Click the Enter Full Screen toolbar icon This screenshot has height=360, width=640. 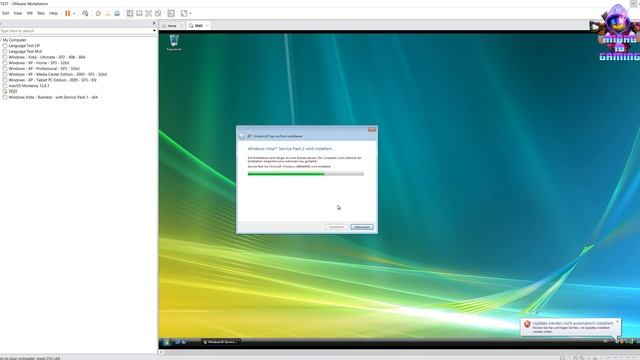[149, 13]
